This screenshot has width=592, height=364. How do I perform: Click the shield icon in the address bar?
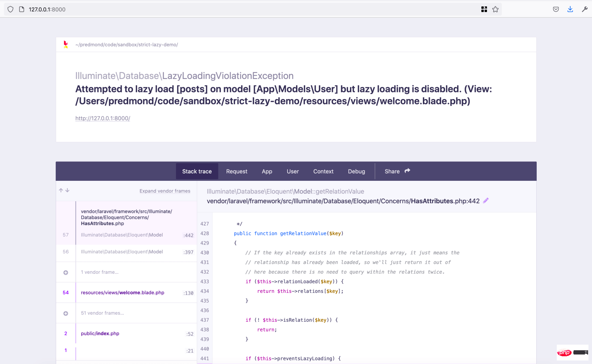(10, 9)
